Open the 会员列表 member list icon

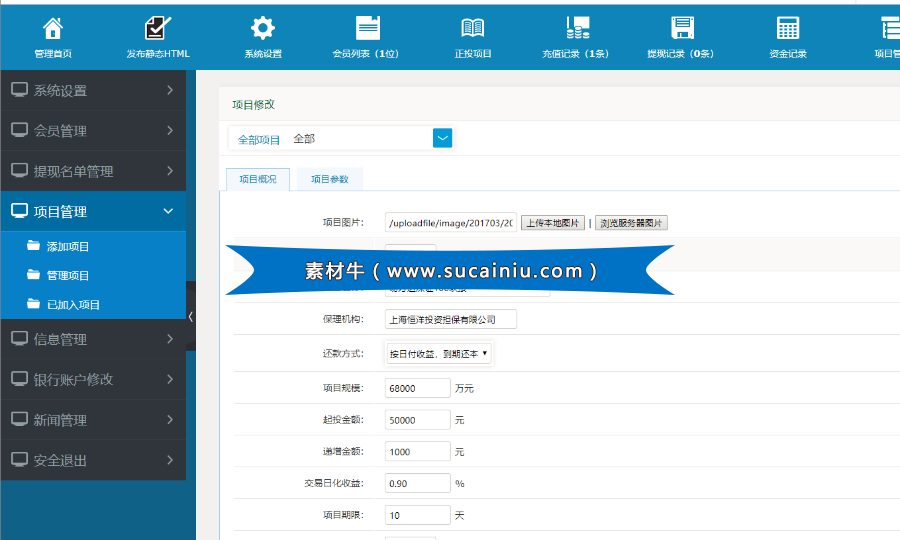367,28
